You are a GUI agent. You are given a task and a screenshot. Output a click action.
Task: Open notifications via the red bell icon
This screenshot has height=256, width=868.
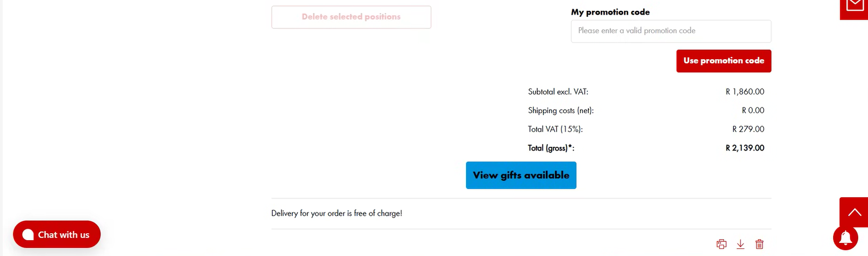coord(846,238)
